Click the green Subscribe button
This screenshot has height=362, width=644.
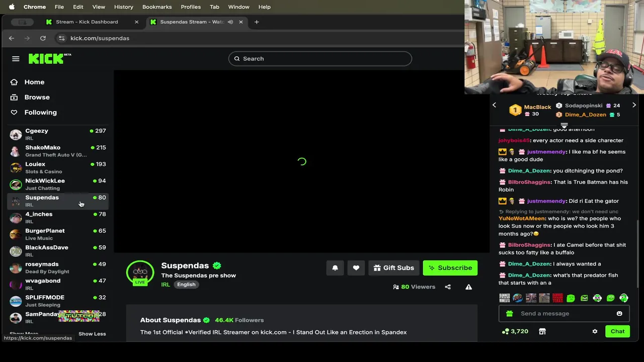[450, 268]
